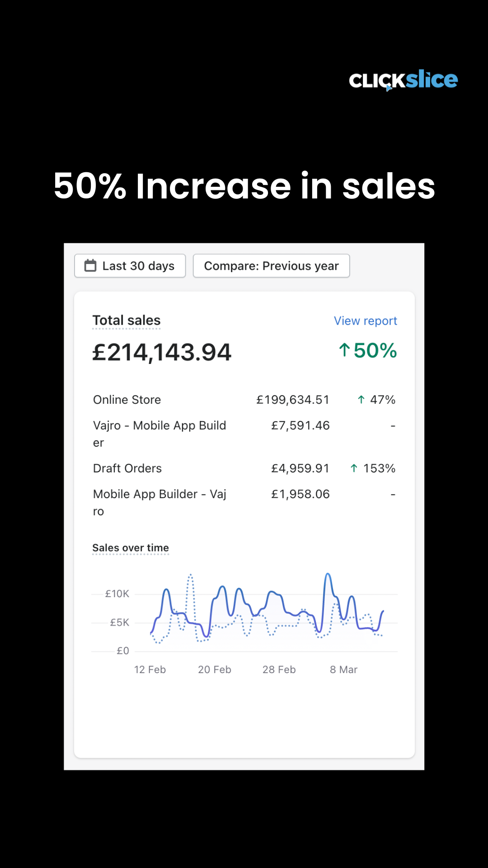Open the Compare: Previous year dropdown
The width and height of the screenshot is (488, 868).
pyautogui.click(x=271, y=266)
